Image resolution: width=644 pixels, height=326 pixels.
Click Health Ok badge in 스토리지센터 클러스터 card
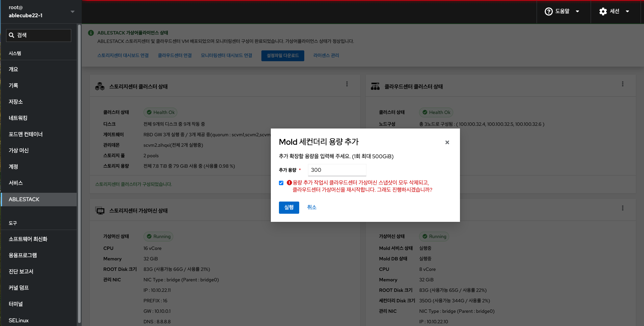[x=160, y=112]
